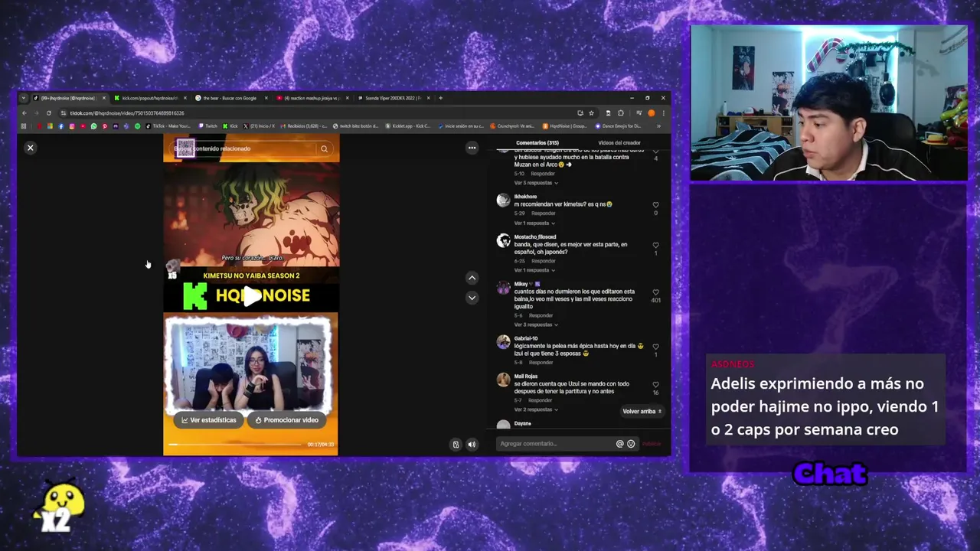This screenshot has width=980, height=551.
Task: Show hidden bookmarks with overflow chevron
Action: pyautogui.click(x=658, y=126)
